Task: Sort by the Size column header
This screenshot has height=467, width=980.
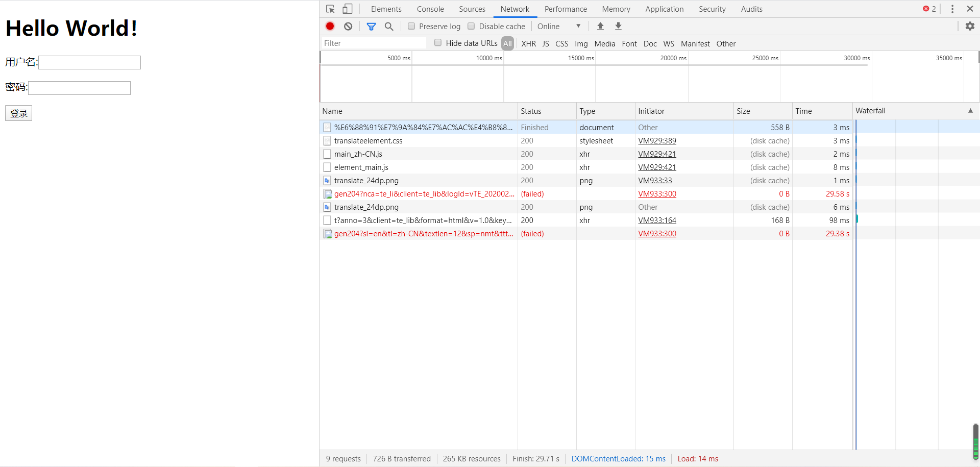Action: 763,111
